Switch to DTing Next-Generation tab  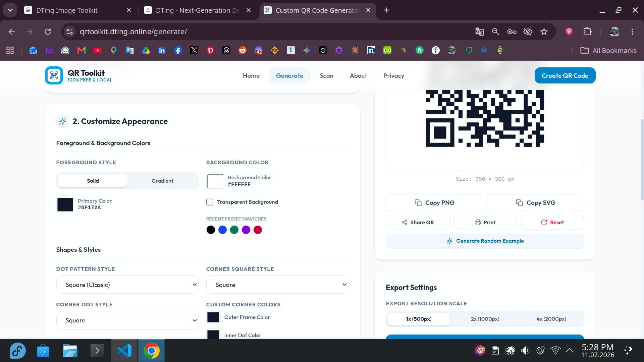pos(198,10)
